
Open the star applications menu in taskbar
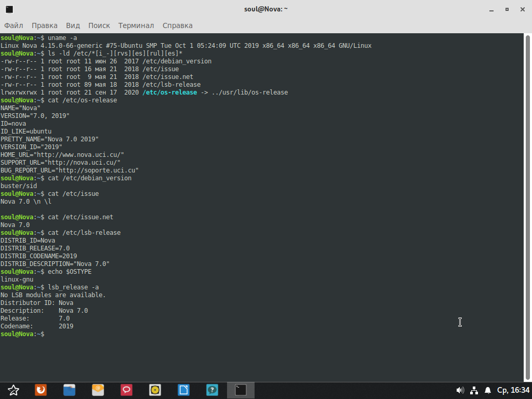[13, 390]
